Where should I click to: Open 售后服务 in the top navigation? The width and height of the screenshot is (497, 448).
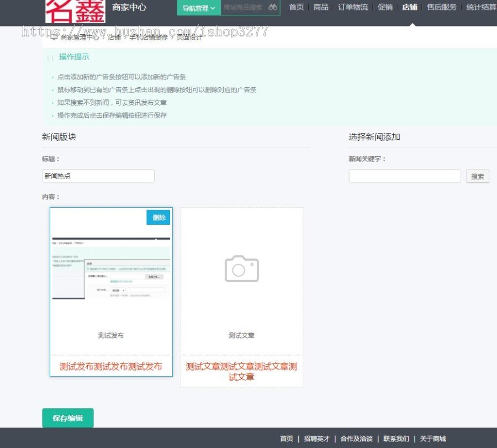(x=441, y=8)
